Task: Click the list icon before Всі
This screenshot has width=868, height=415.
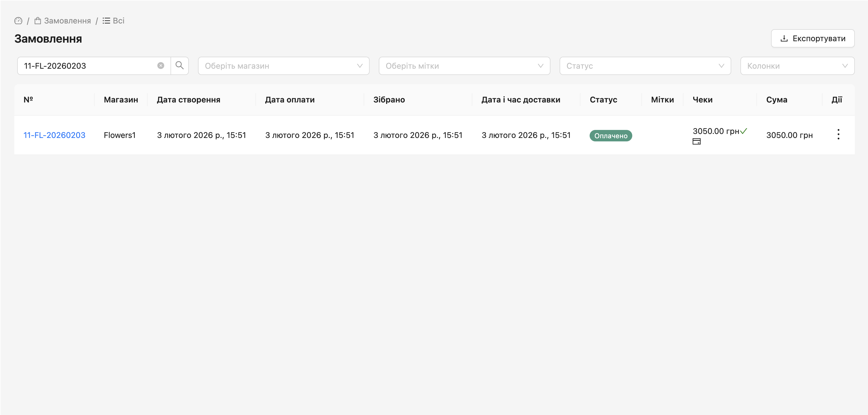Action: click(106, 21)
